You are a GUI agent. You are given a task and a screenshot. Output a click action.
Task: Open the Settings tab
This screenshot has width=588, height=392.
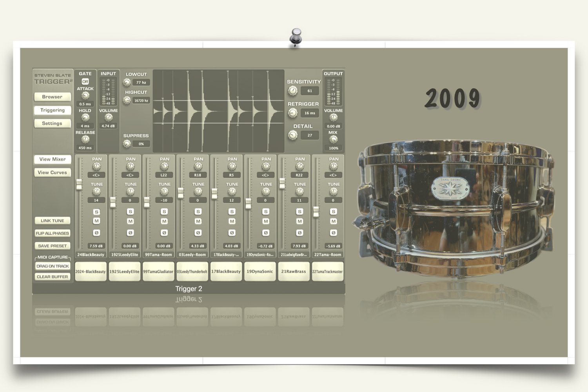pyautogui.click(x=53, y=123)
